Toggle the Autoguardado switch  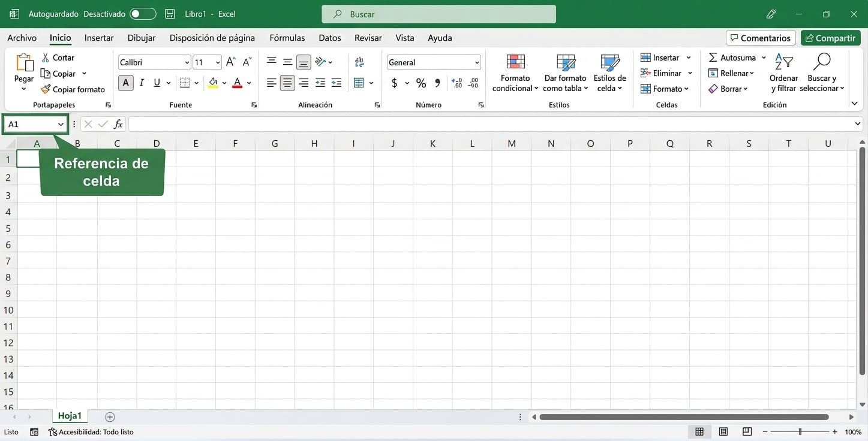(x=143, y=14)
